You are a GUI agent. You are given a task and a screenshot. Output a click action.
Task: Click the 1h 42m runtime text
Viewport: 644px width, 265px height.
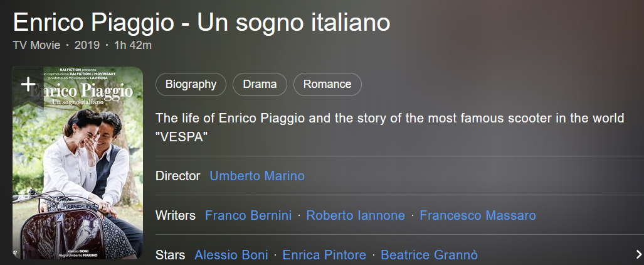click(x=132, y=45)
